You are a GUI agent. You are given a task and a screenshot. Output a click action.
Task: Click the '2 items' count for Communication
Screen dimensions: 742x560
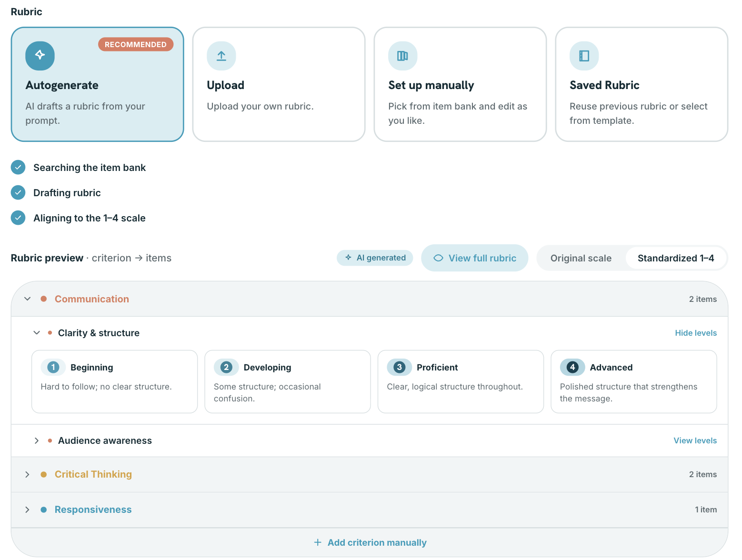703,299
